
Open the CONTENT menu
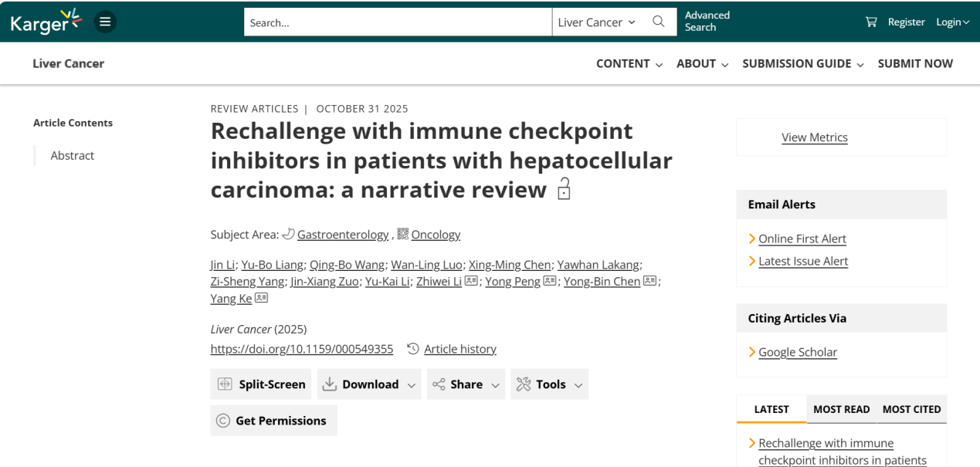point(629,64)
